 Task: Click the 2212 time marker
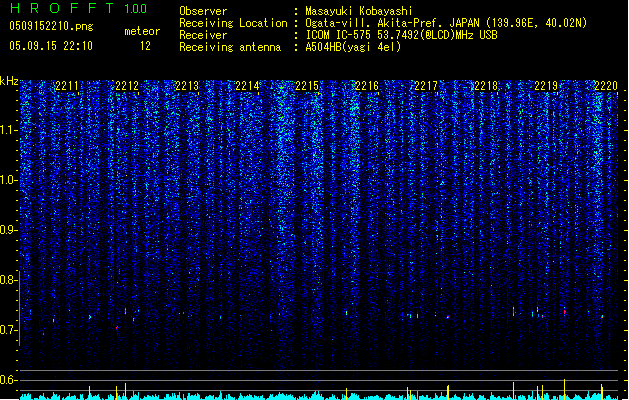[x=127, y=86]
